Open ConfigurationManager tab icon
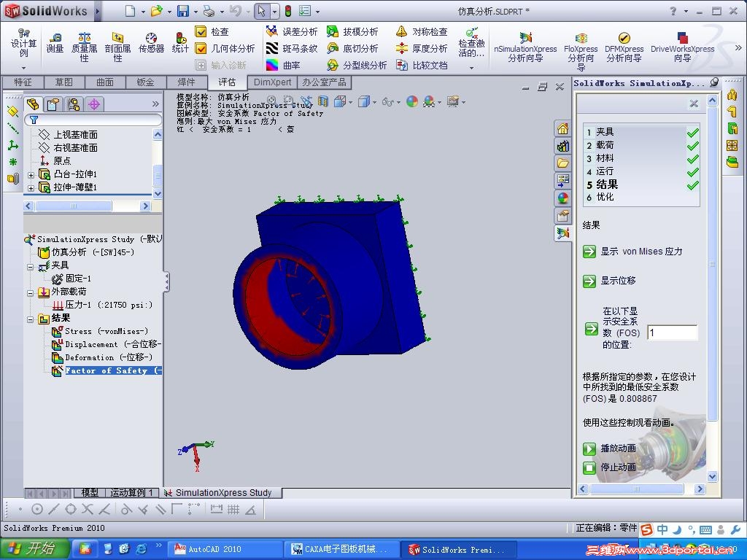 click(74, 104)
